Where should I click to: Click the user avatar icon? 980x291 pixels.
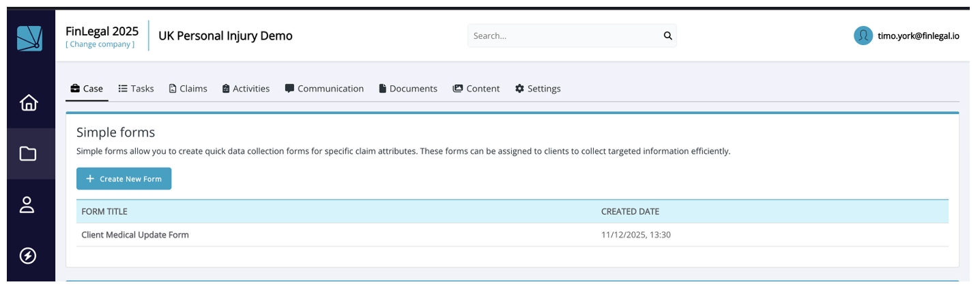pyautogui.click(x=863, y=36)
